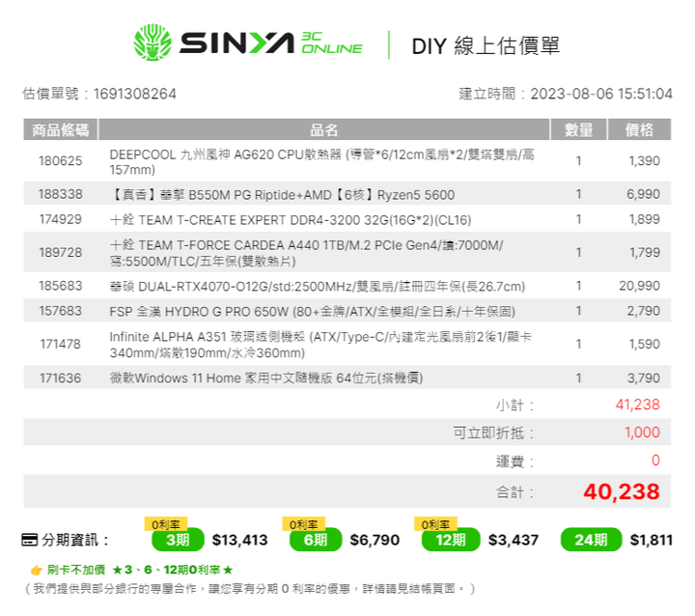
Task: Click the $13,413 installment amount
Action: (239, 540)
